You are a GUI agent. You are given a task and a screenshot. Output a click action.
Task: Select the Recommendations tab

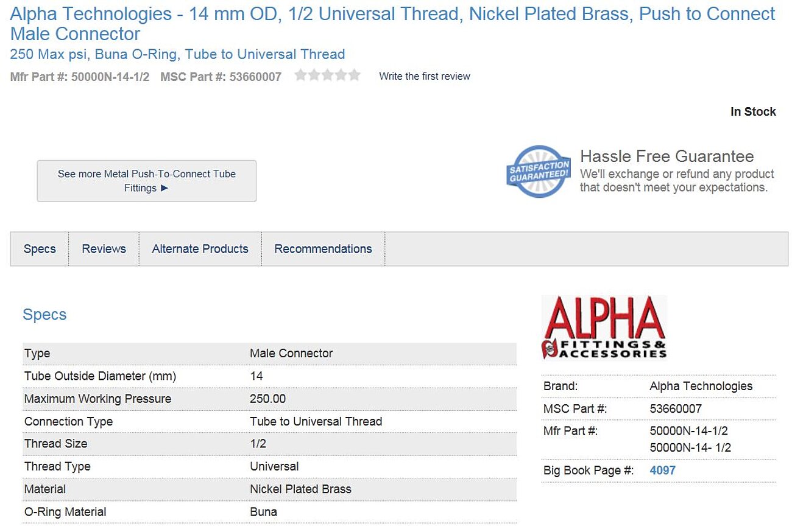click(323, 249)
